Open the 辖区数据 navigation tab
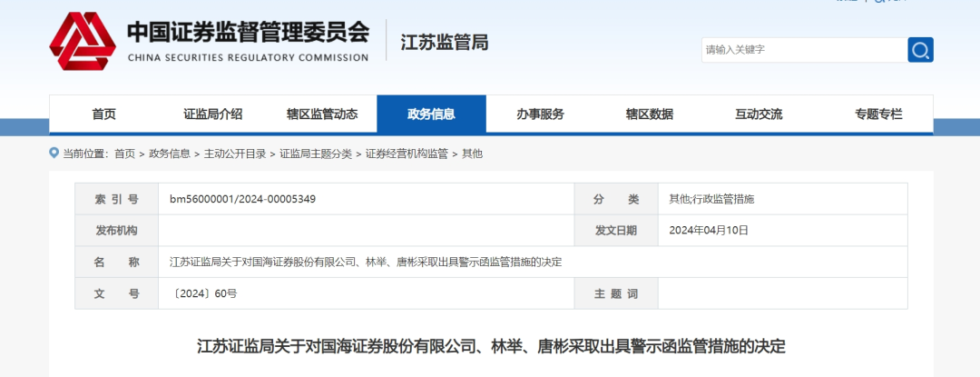 click(650, 114)
